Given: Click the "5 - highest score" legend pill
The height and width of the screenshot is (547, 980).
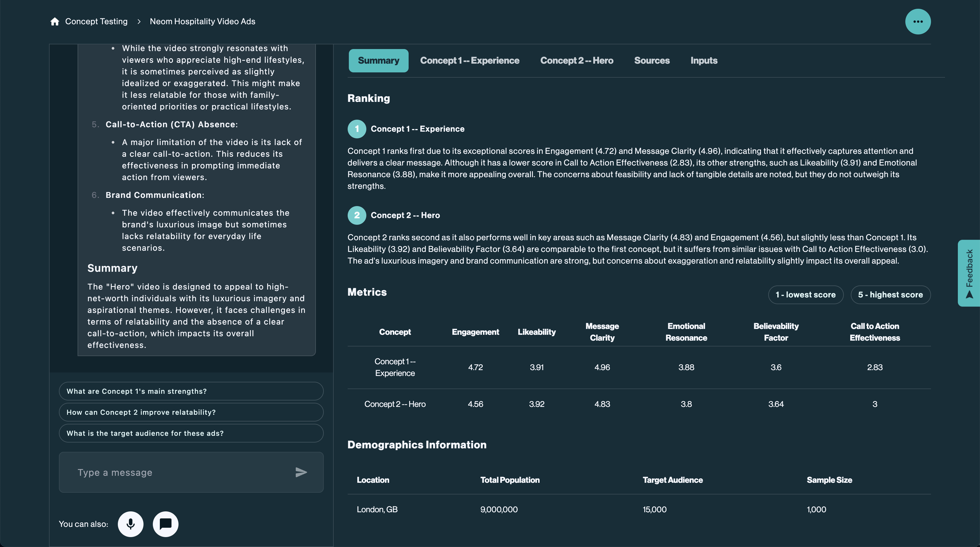Looking at the screenshot, I should click(x=890, y=295).
